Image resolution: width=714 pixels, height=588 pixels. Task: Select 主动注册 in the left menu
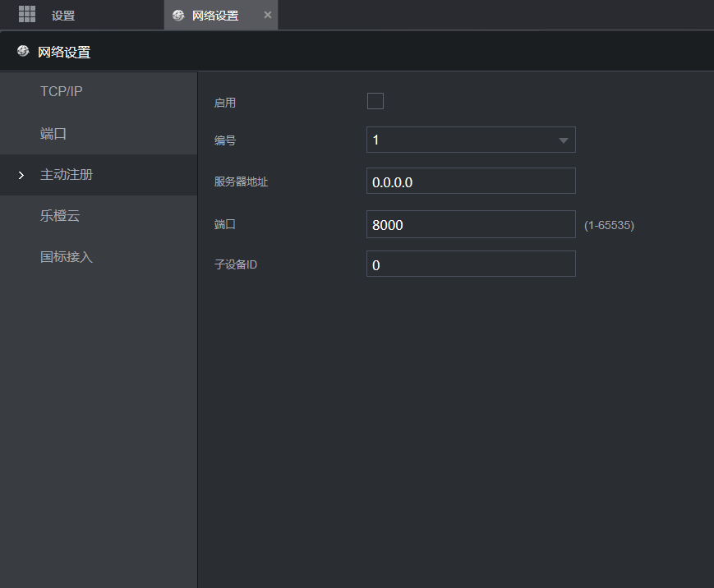[x=67, y=175]
